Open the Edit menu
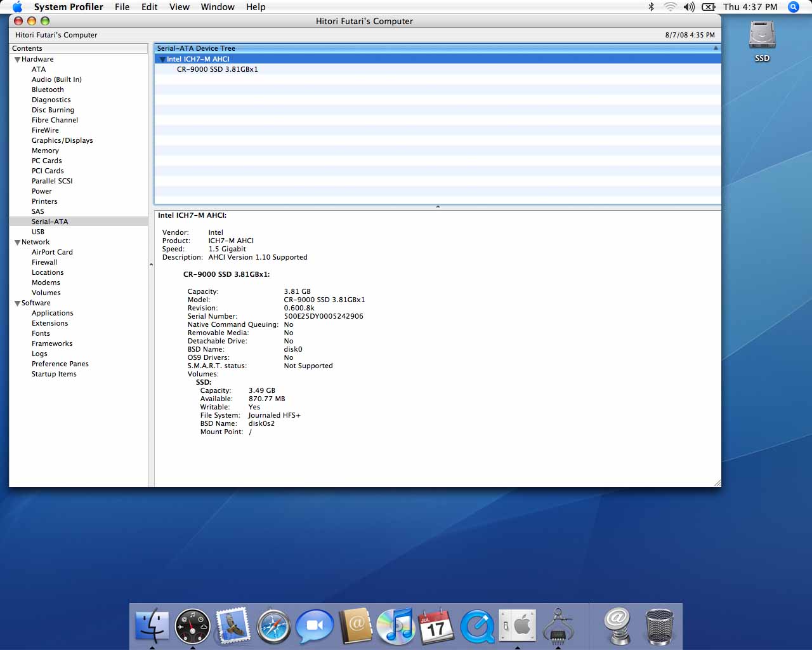Image resolution: width=812 pixels, height=650 pixels. pyautogui.click(x=150, y=7)
